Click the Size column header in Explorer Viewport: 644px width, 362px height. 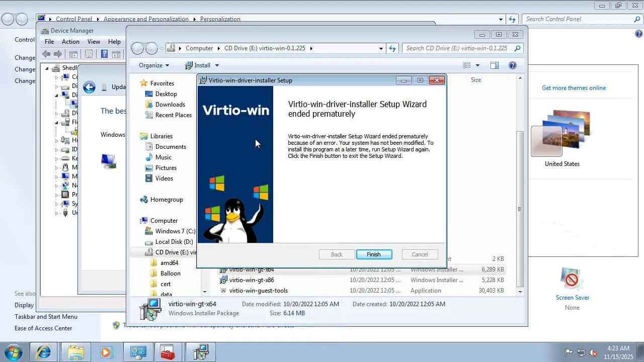(x=476, y=80)
